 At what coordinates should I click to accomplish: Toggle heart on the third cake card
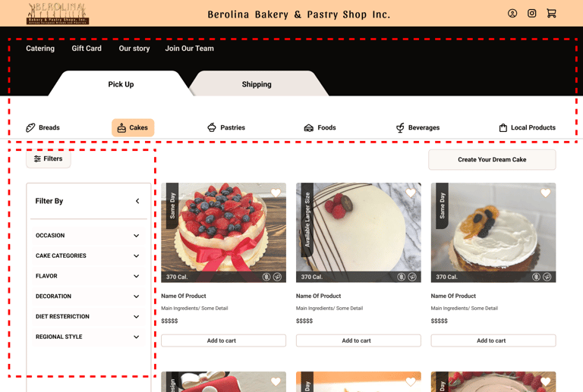pos(546,193)
